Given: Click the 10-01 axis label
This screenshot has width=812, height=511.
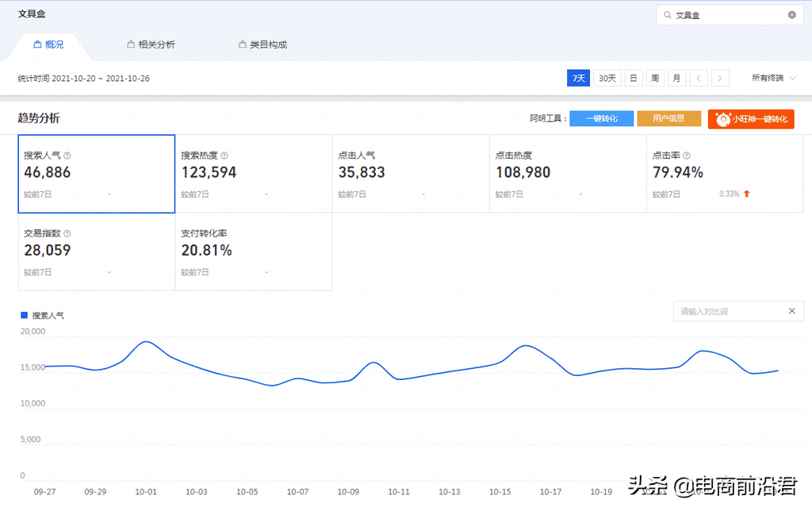Looking at the screenshot, I should coord(146,492).
